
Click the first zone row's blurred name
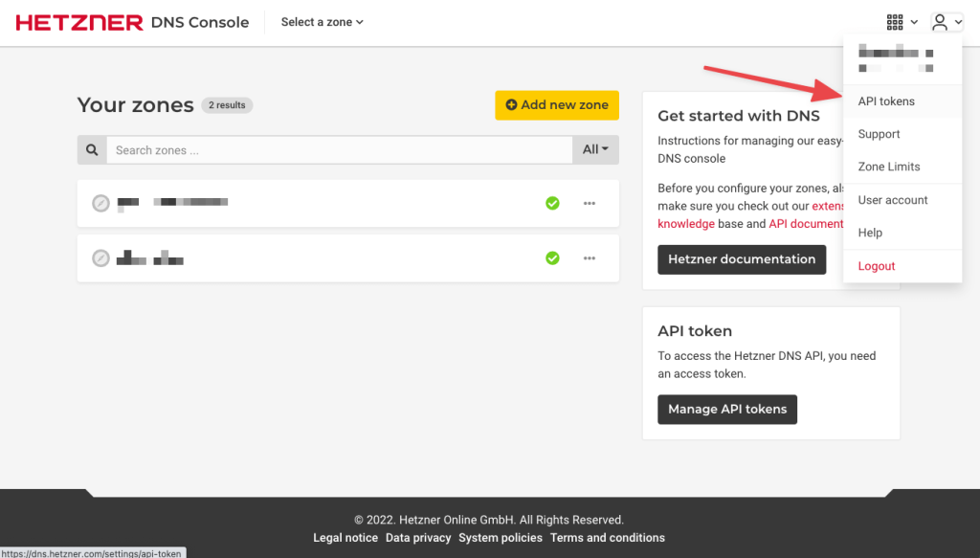pos(172,203)
